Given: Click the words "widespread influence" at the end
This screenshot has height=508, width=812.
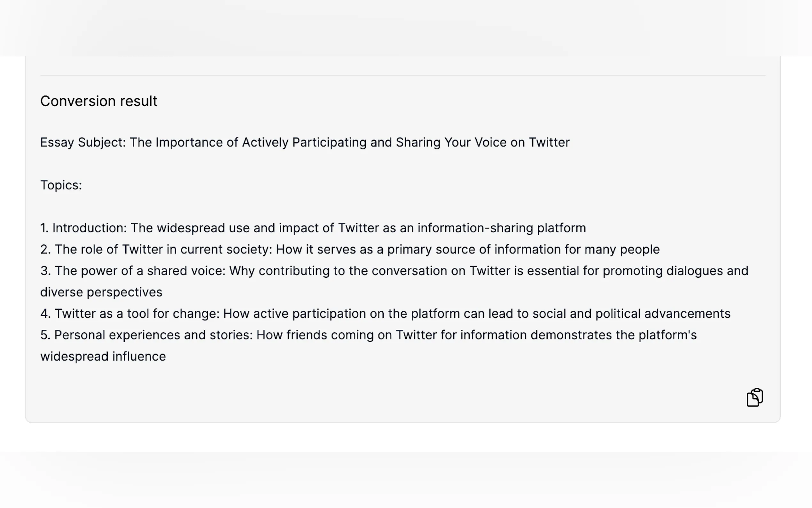Looking at the screenshot, I should 103,356.
